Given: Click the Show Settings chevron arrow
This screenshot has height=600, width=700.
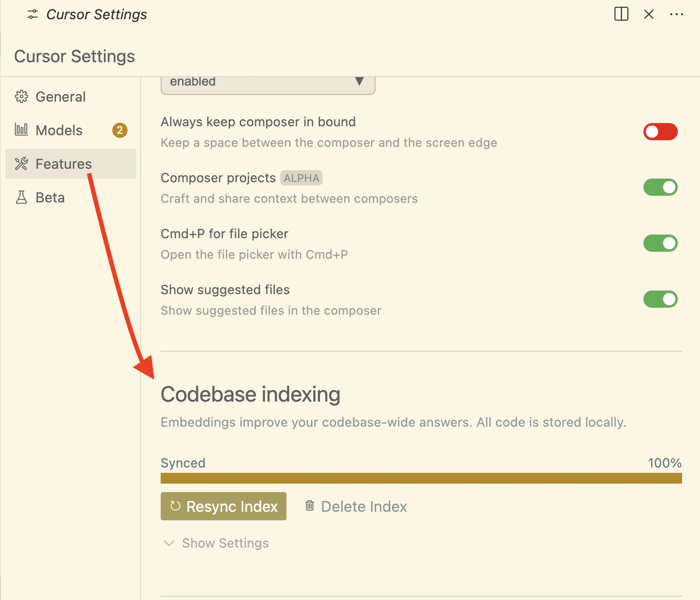Looking at the screenshot, I should (169, 543).
